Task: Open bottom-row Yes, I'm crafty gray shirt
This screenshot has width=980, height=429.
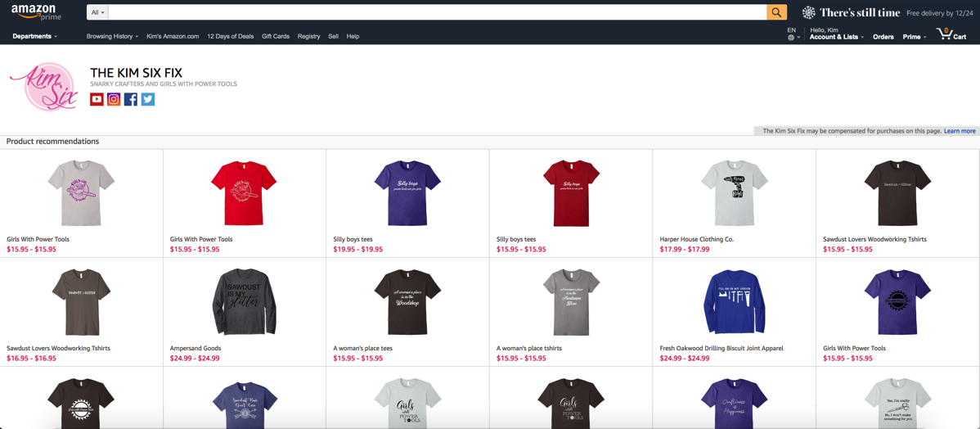Action: click(x=897, y=403)
